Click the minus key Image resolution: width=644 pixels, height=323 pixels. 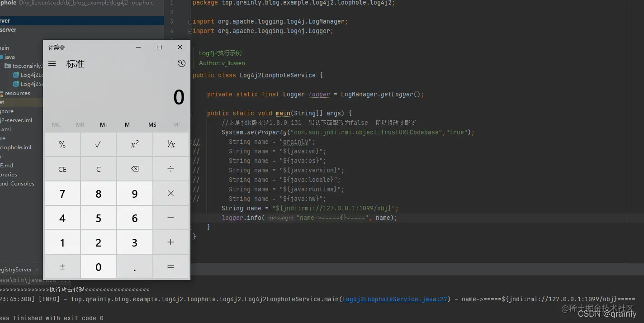coord(171,218)
